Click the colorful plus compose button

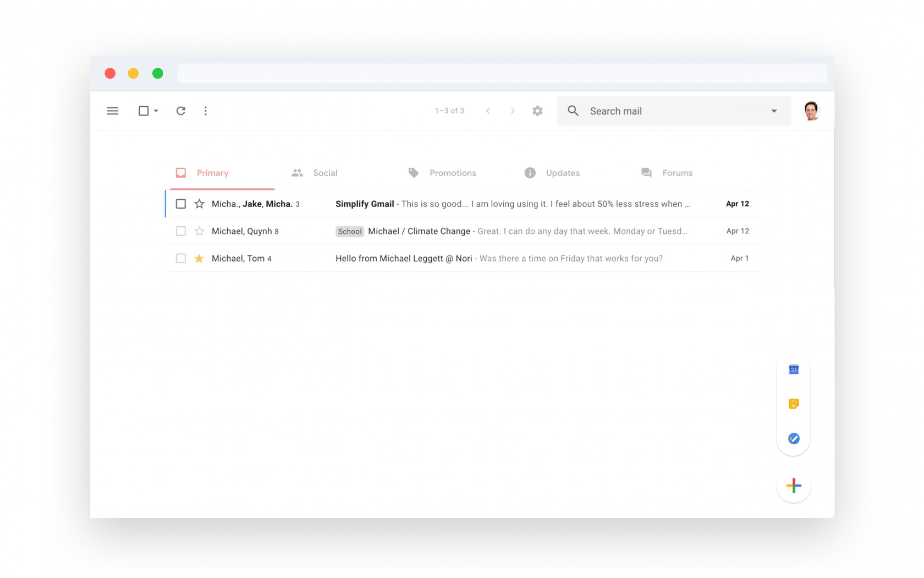point(793,486)
